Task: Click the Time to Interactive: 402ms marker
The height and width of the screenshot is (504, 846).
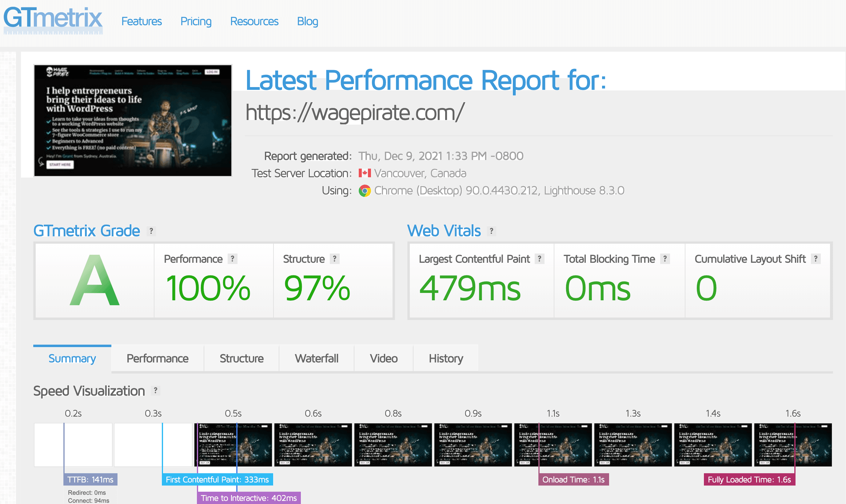Action: [x=249, y=498]
